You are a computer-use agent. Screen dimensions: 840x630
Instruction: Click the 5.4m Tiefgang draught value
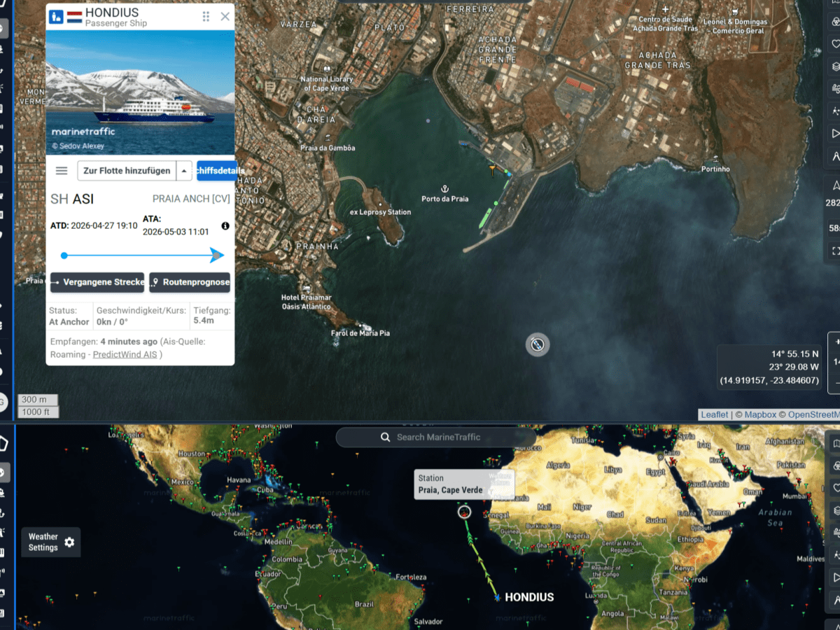click(203, 320)
